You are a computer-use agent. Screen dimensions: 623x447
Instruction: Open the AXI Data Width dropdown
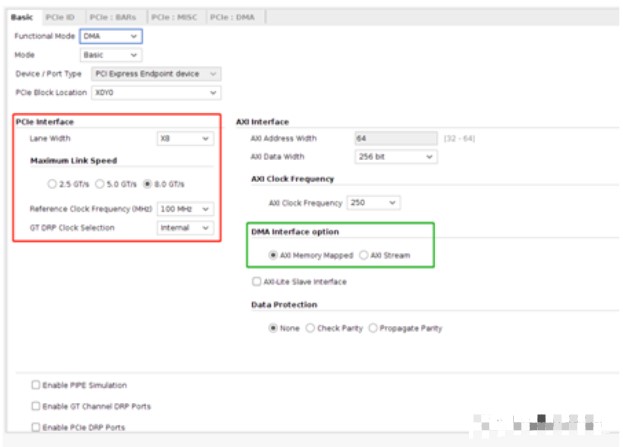396,157
